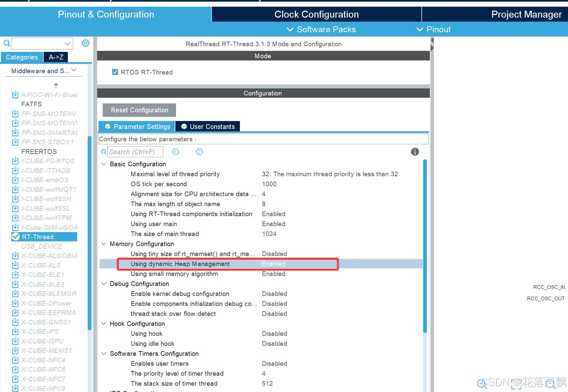This screenshot has height=392, width=568.
Task: Click the categories list vertical scrollbar
Action: (90, 233)
